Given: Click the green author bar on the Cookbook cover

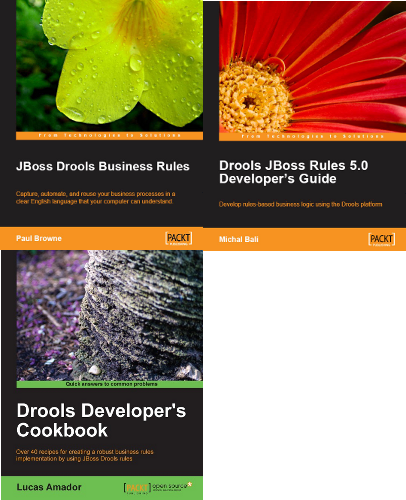Looking at the screenshot, I should click(x=102, y=488).
